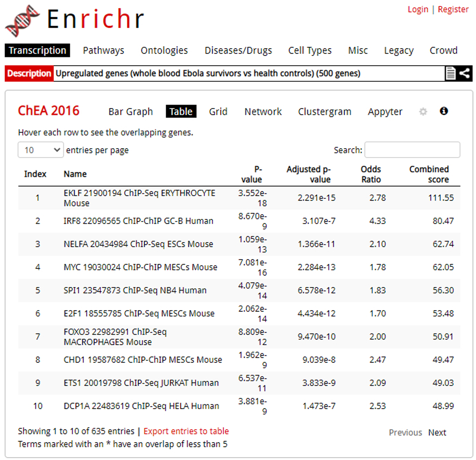The width and height of the screenshot is (476, 460).
Task: Click combined score value 111.55
Action: tap(441, 198)
